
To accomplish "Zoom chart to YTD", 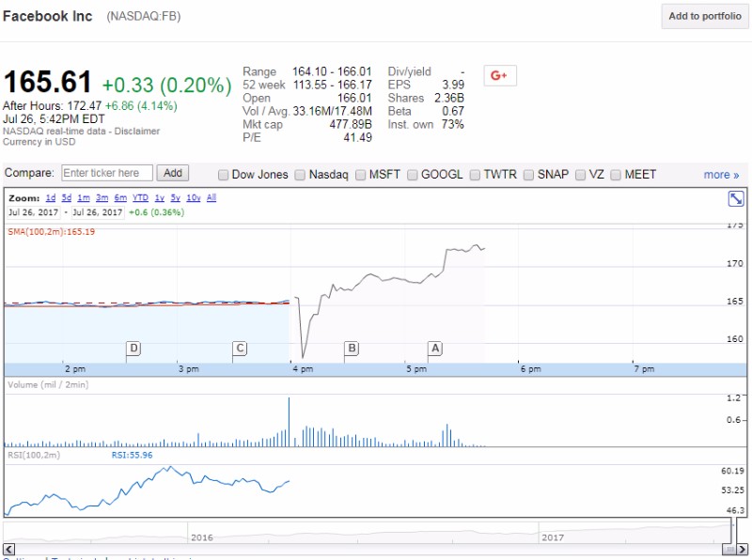I will [140, 197].
